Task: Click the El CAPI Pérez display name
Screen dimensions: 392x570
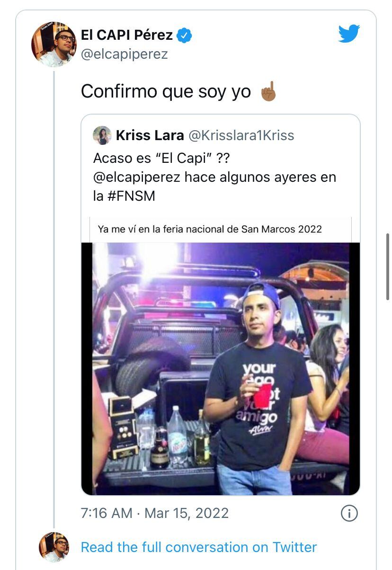Action: point(127,35)
